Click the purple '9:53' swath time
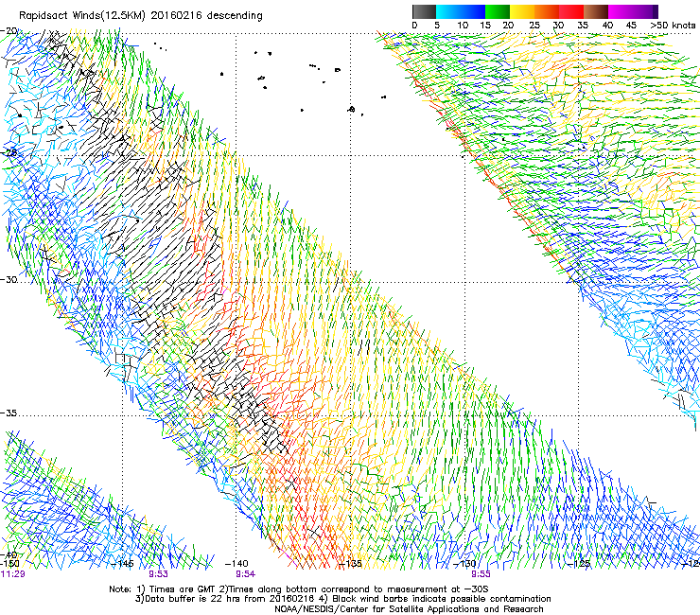This screenshot has width=700, height=615. click(159, 574)
